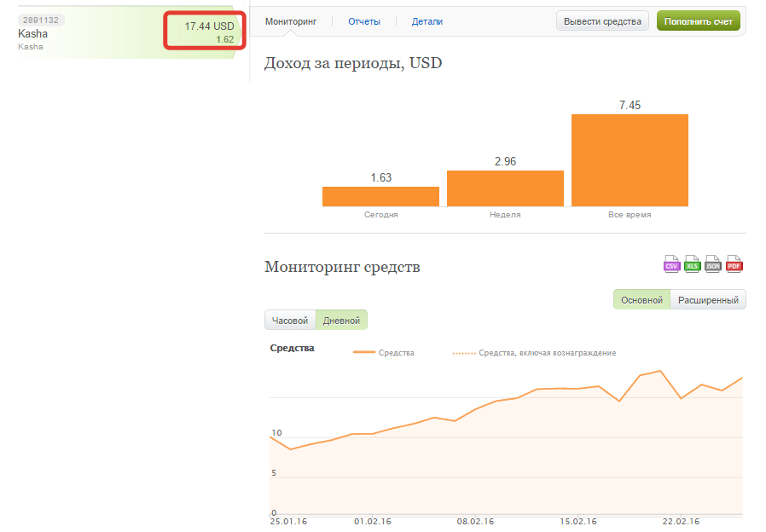Export monitoring data as CSV
This screenshot has width=766, height=532.
click(671, 264)
